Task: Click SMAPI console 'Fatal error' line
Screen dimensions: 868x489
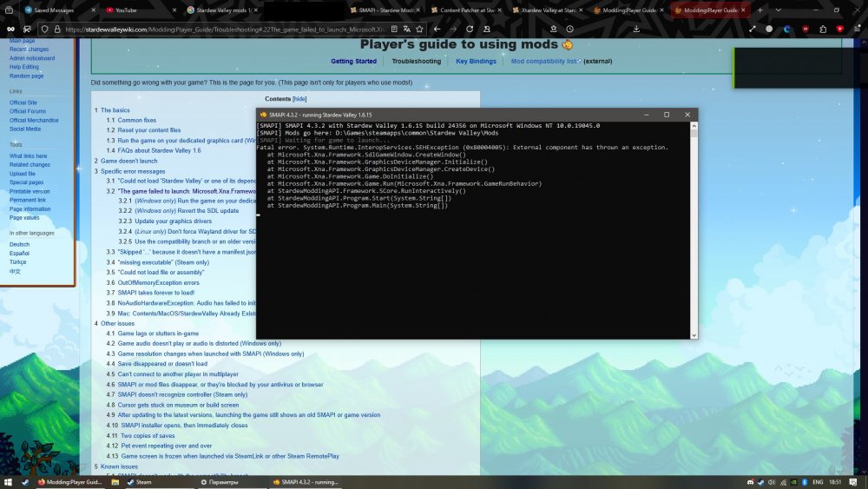Action: tap(463, 148)
